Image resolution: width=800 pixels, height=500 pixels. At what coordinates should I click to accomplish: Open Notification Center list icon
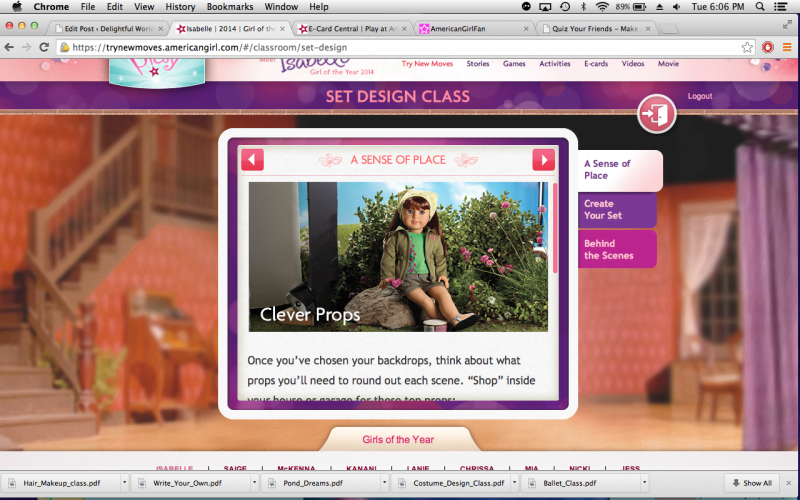point(780,7)
